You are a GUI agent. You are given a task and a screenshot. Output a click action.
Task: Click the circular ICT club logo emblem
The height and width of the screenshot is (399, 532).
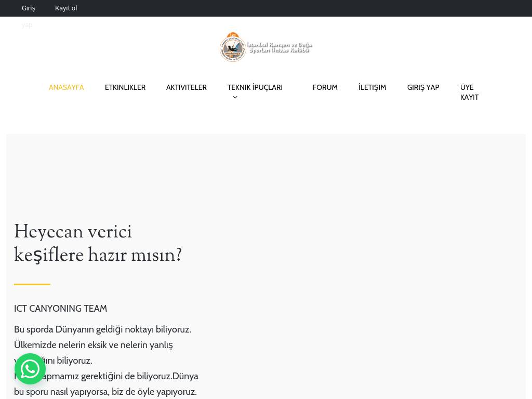(x=232, y=47)
